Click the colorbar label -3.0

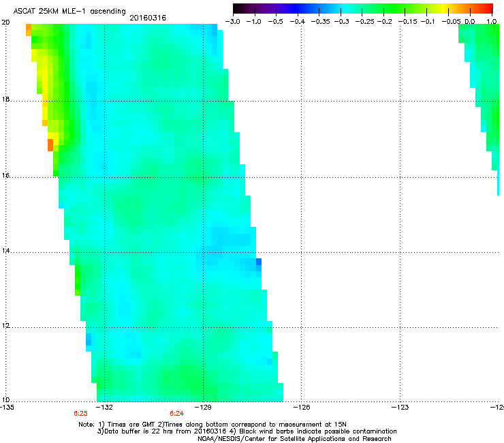pos(232,22)
